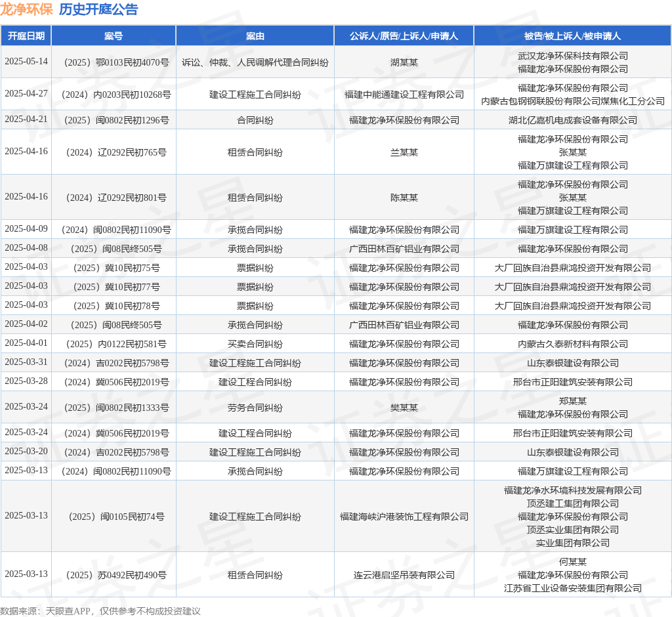Click defendant 何某某
The height and width of the screenshot is (617, 672).
coord(572,562)
